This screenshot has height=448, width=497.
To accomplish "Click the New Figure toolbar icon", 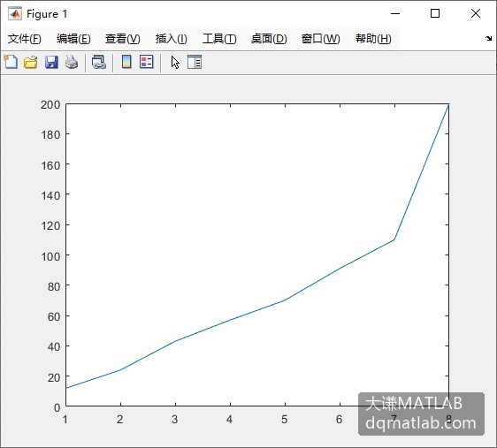I will [x=11, y=62].
